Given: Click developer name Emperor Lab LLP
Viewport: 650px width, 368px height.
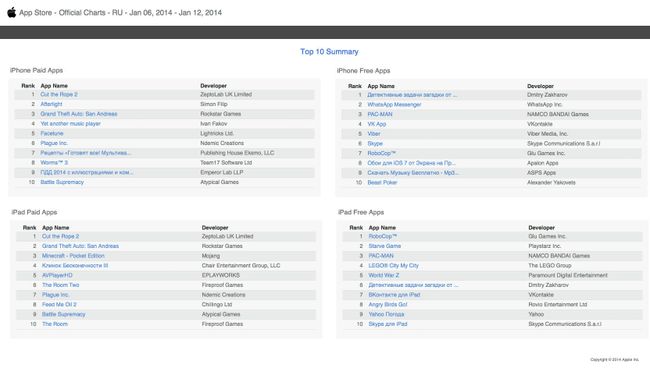Looking at the screenshot, I should click(x=222, y=172).
